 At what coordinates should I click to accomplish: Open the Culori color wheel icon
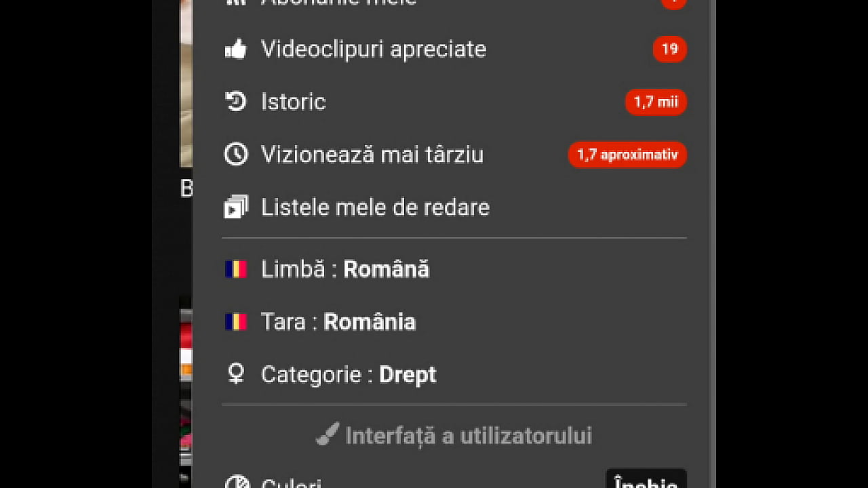tap(237, 483)
